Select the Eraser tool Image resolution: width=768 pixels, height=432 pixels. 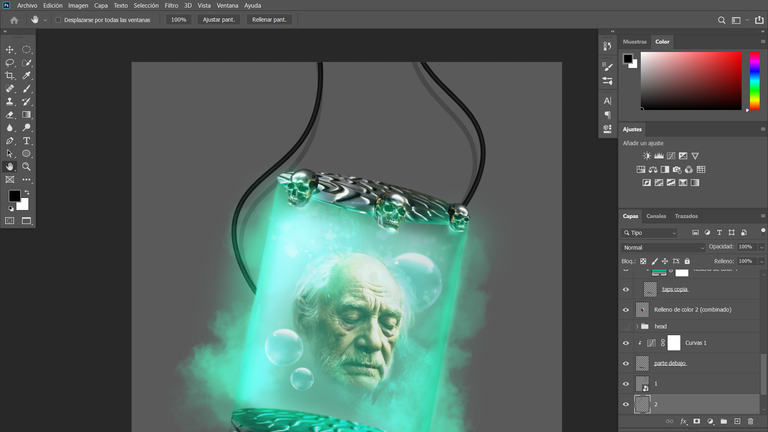coord(10,115)
